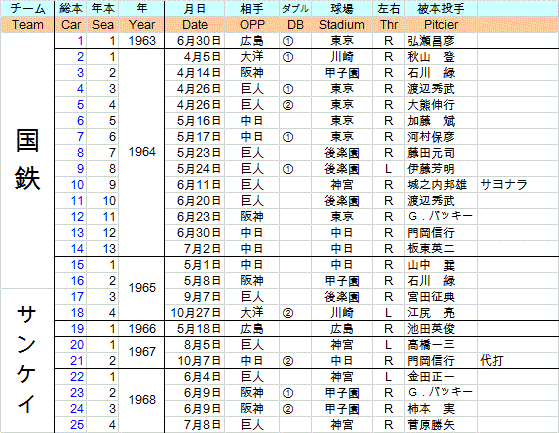Click the 月日 header cell

(x=195, y=9)
